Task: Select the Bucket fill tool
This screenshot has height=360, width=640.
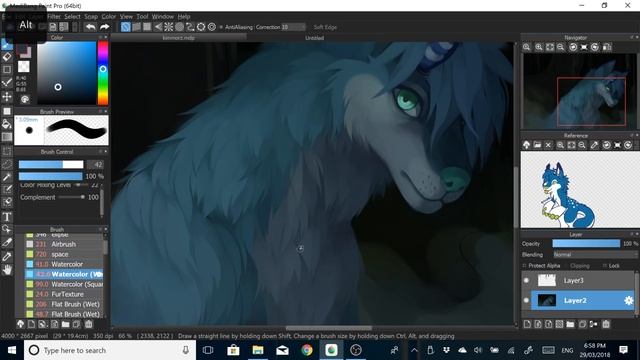Action: 7,124
